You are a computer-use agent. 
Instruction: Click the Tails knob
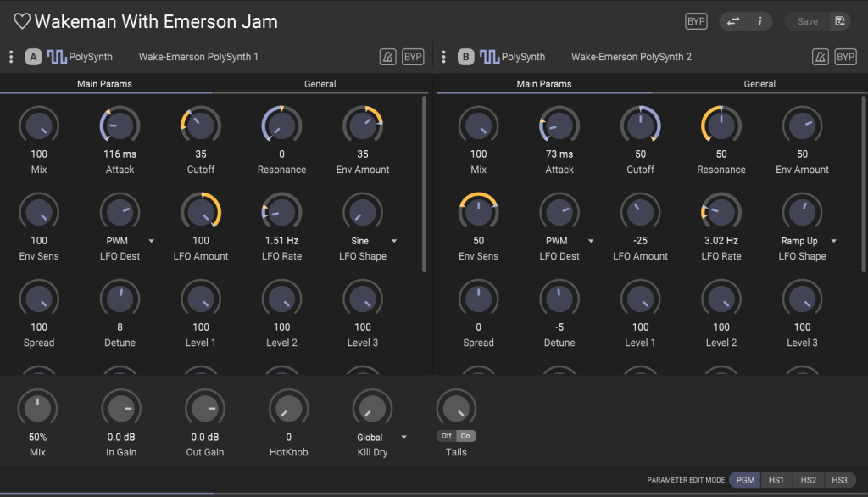coord(456,409)
